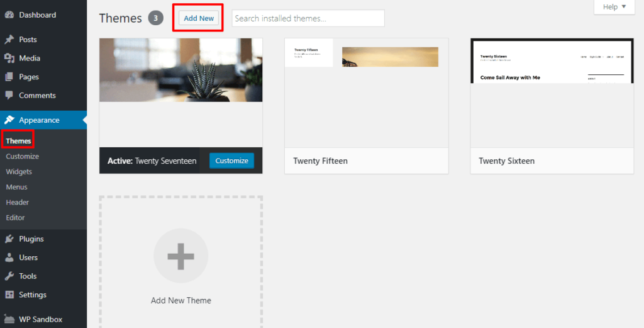The image size is (644, 328).
Task: Click the Settings sliders icon
Action: [x=9, y=295]
